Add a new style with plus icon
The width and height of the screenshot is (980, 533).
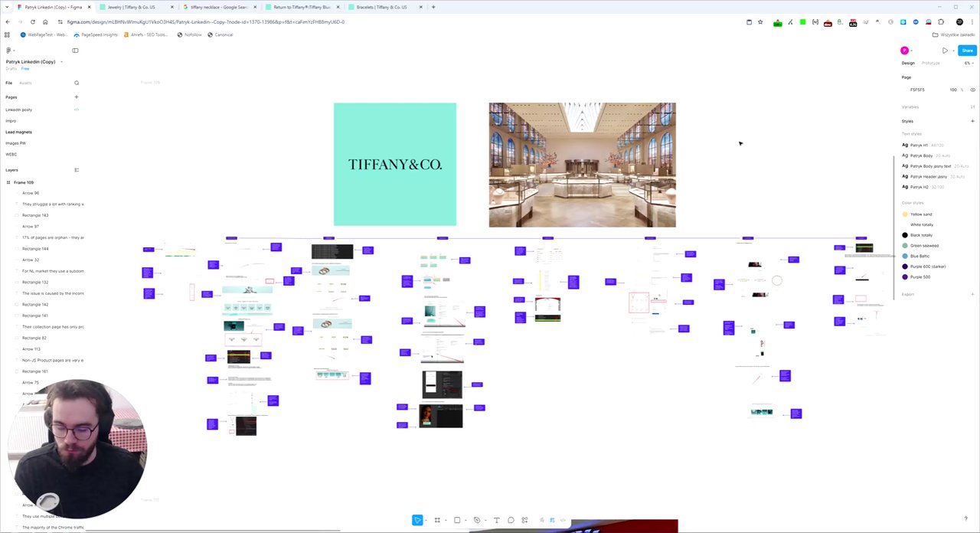(x=972, y=121)
